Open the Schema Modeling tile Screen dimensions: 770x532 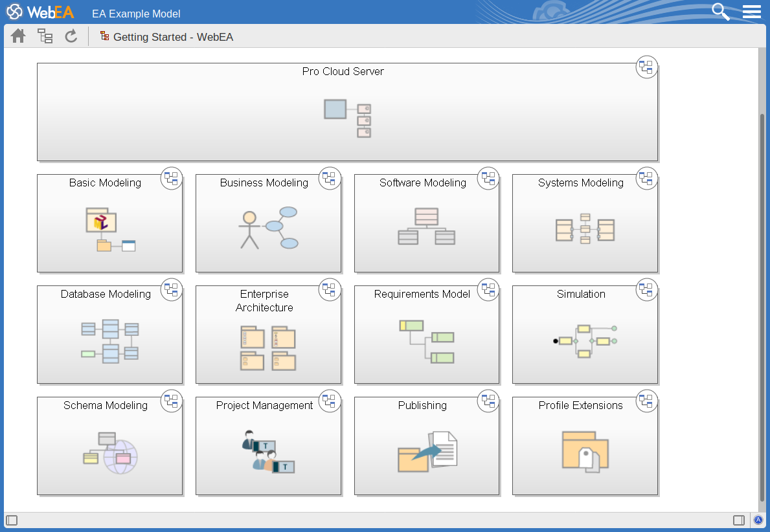coord(109,446)
